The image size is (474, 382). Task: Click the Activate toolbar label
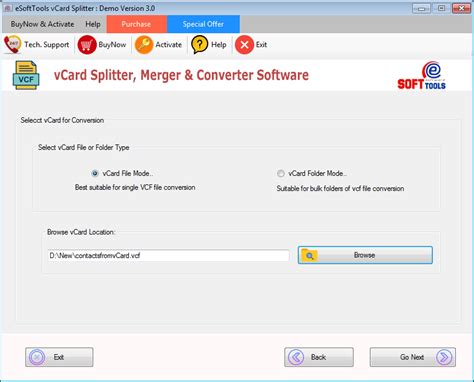coord(168,45)
